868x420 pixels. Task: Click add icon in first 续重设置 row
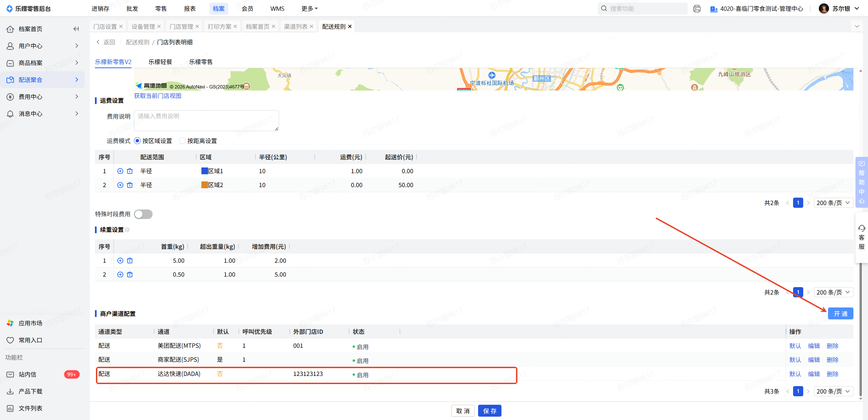pos(120,261)
